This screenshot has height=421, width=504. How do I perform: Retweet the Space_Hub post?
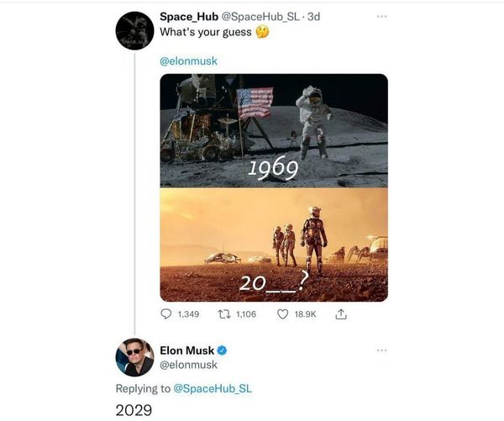pos(225,314)
